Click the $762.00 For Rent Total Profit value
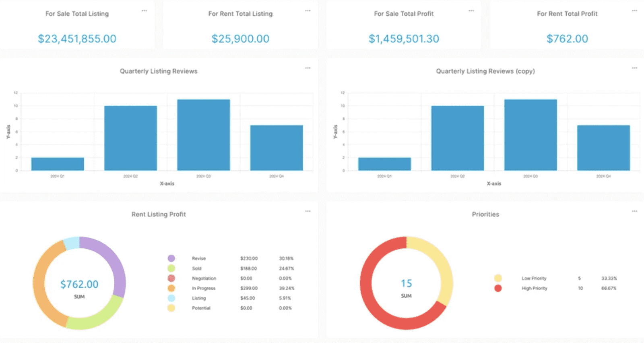The height and width of the screenshot is (343, 644). point(567,39)
